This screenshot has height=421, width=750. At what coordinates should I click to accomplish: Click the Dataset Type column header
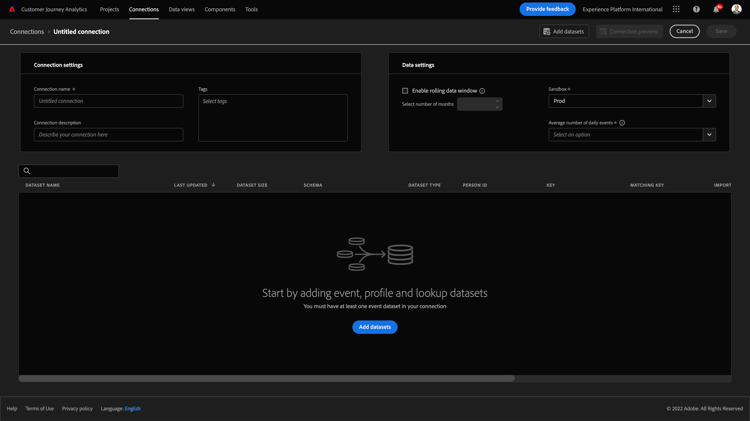point(424,185)
